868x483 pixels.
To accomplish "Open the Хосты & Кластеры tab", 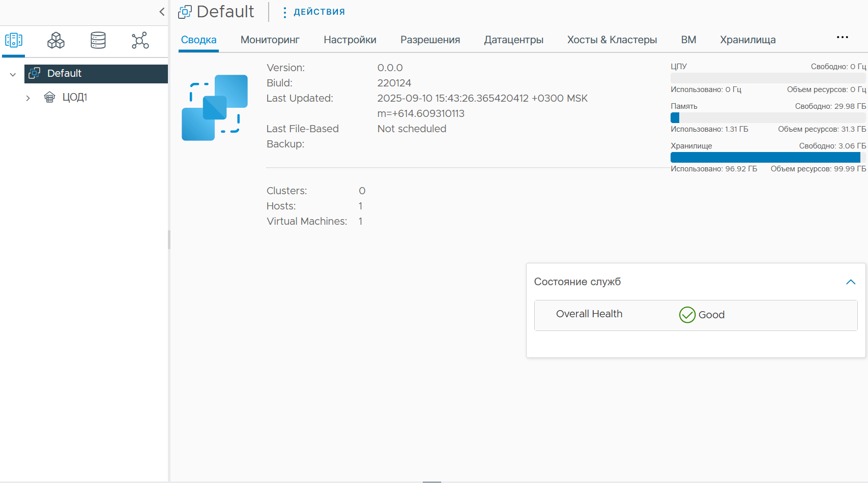I will pyautogui.click(x=612, y=40).
